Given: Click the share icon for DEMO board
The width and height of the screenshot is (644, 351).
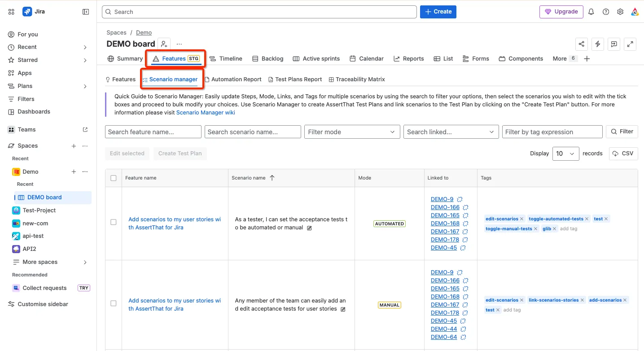Looking at the screenshot, I should click(582, 44).
